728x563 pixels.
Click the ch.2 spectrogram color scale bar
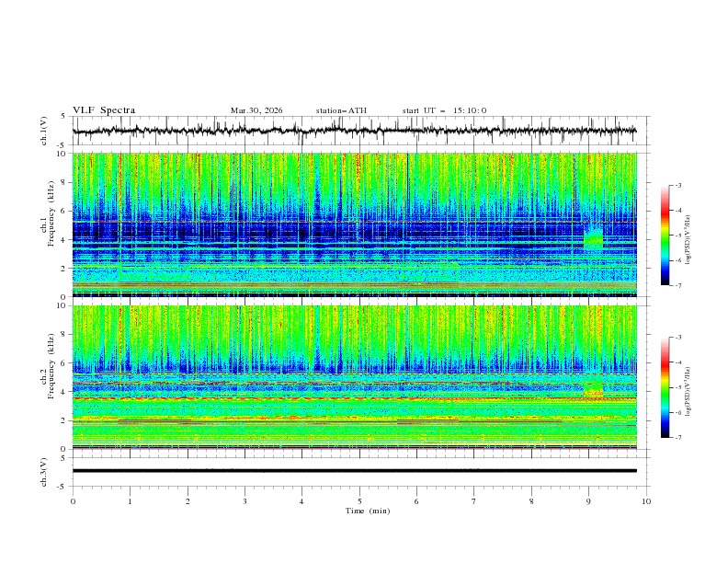665,387
